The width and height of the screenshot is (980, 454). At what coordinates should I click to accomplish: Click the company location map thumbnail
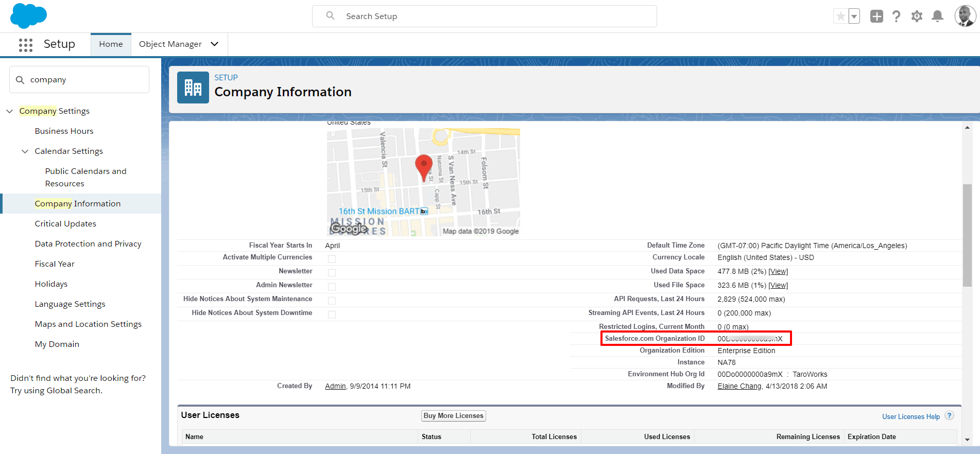pos(423,182)
